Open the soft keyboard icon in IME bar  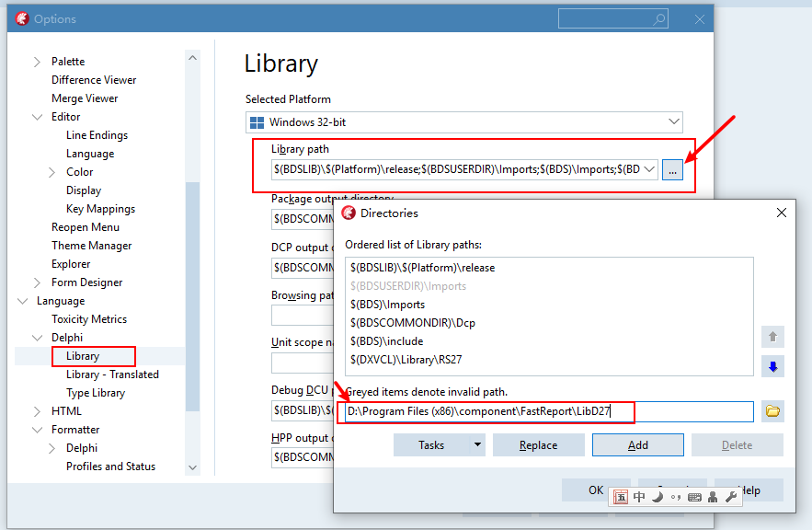click(695, 497)
